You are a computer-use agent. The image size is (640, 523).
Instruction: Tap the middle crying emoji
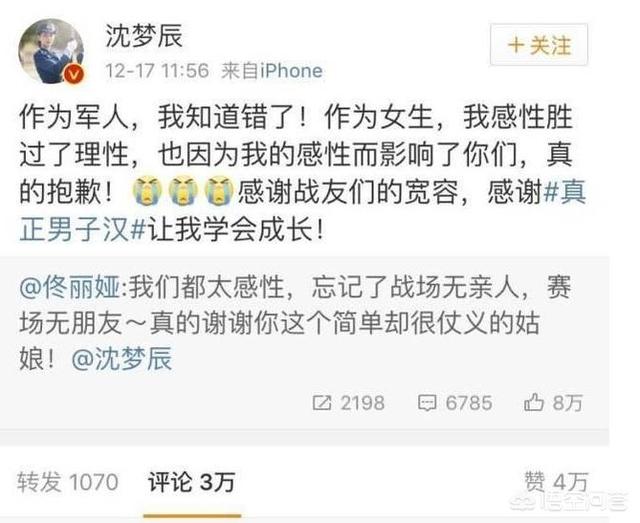point(183,191)
